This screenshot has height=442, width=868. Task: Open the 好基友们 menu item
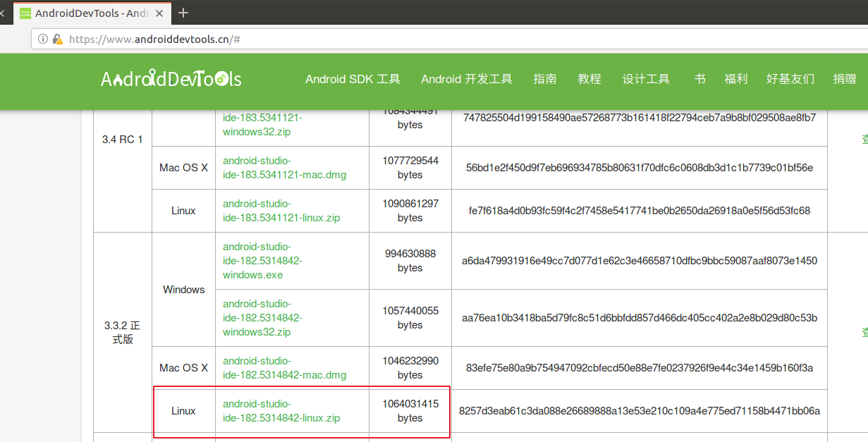[790, 79]
